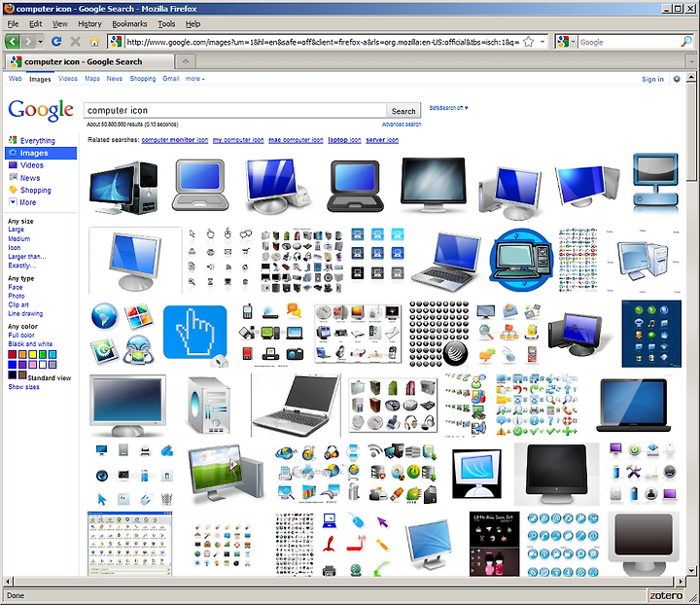
Task: Pick the red color filter swatch
Action: coord(12,354)
